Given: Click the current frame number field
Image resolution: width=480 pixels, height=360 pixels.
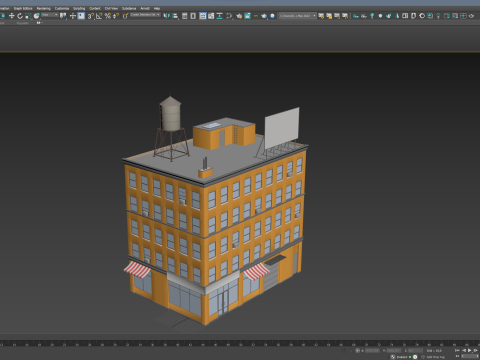Looking at the screenshot, I should 470,356.
